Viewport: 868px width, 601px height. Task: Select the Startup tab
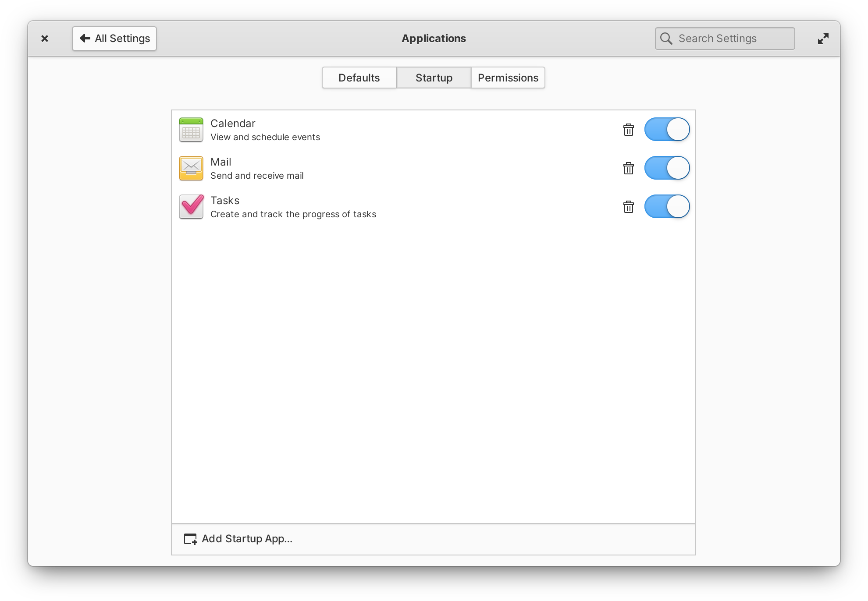[433, 77]
